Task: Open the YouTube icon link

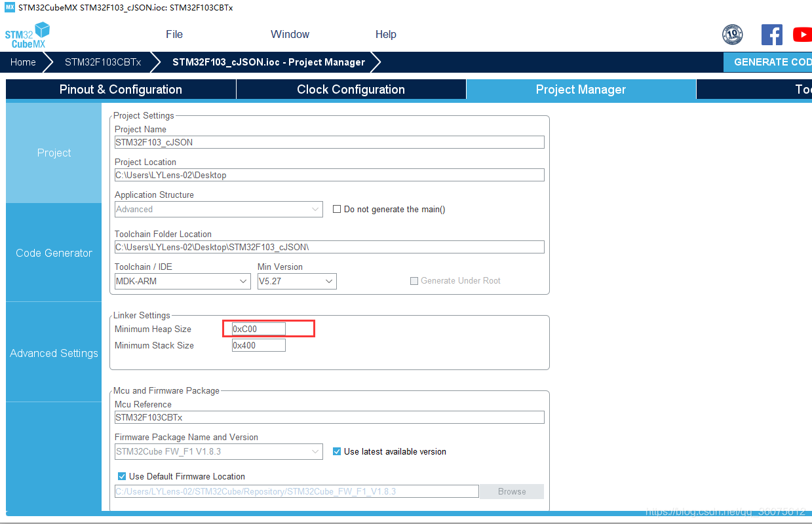Action: 803,35
